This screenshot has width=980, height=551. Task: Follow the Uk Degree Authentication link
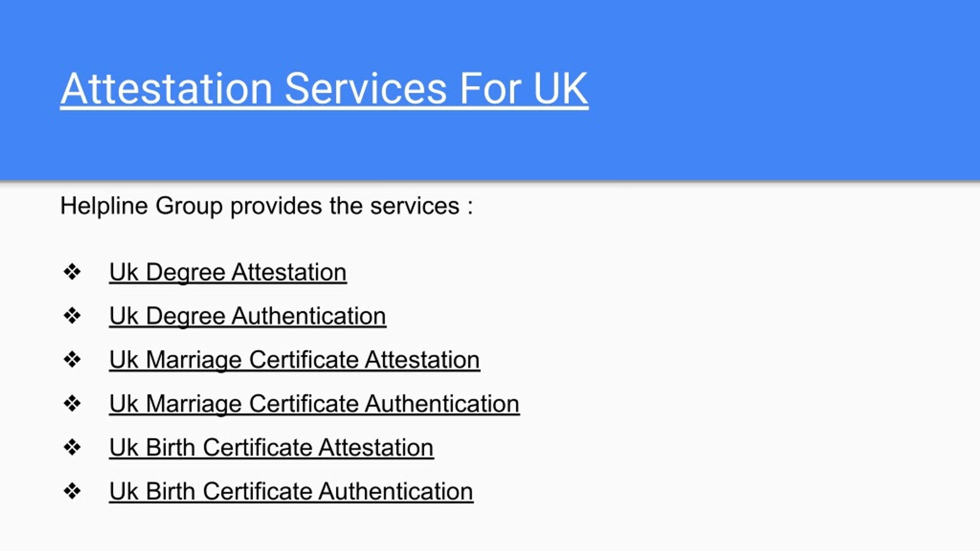[x=248, y=317]
